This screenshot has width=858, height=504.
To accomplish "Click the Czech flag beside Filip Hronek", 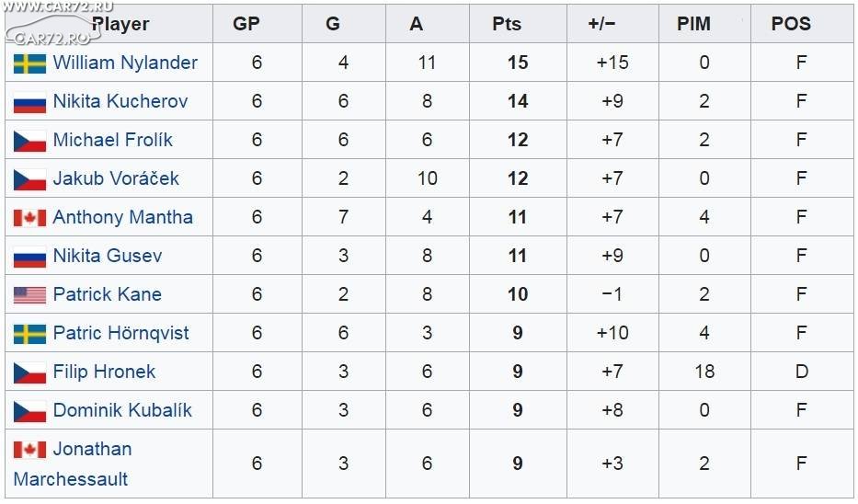I will (29, 373).
